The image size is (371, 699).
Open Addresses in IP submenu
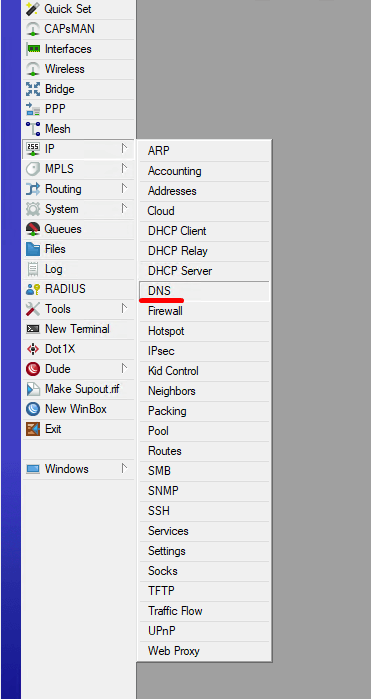coord(205,191)
